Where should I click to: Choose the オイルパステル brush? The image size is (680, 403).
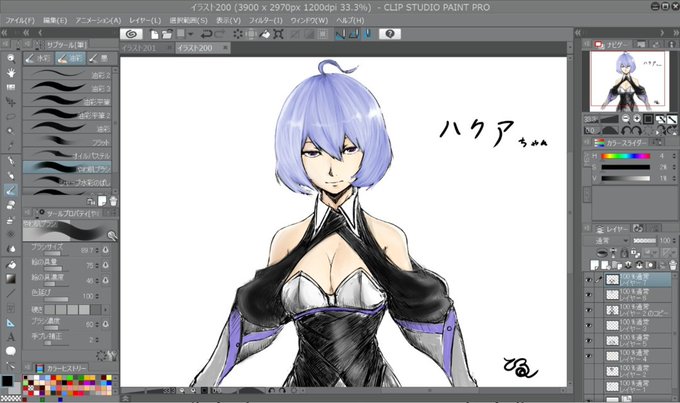coord(68,155)
